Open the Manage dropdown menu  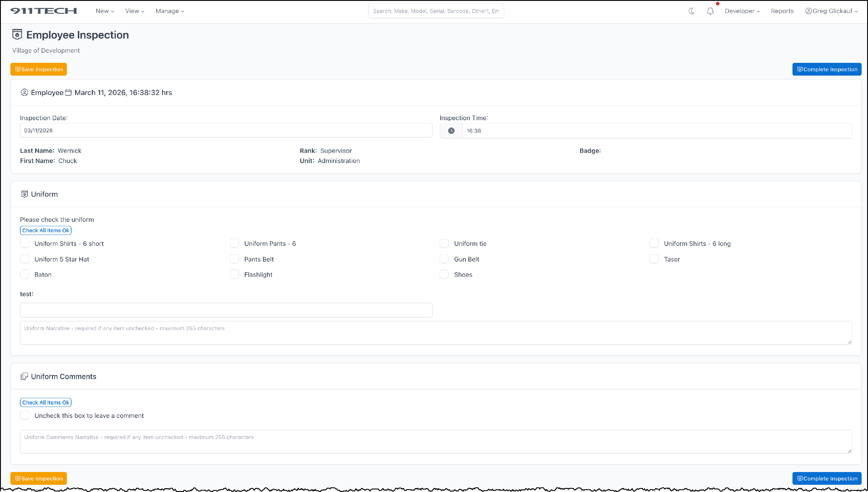pos(170,11)
